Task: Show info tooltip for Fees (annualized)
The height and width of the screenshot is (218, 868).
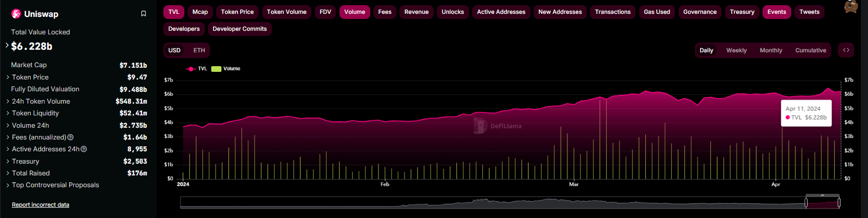Action: click(71, 137)
